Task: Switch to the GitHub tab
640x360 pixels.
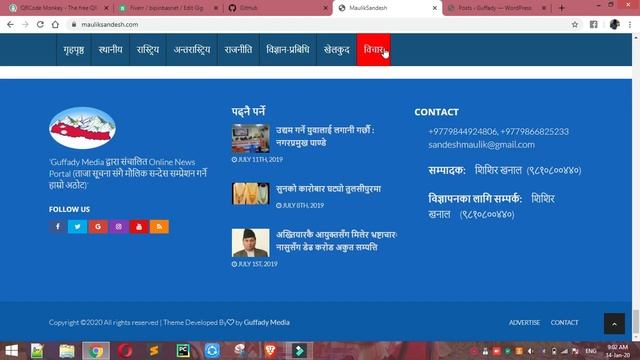Action: coord(278,8)
